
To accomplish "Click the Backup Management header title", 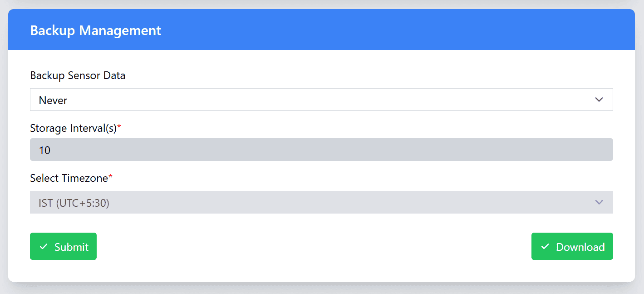I will tap(95, 30).
